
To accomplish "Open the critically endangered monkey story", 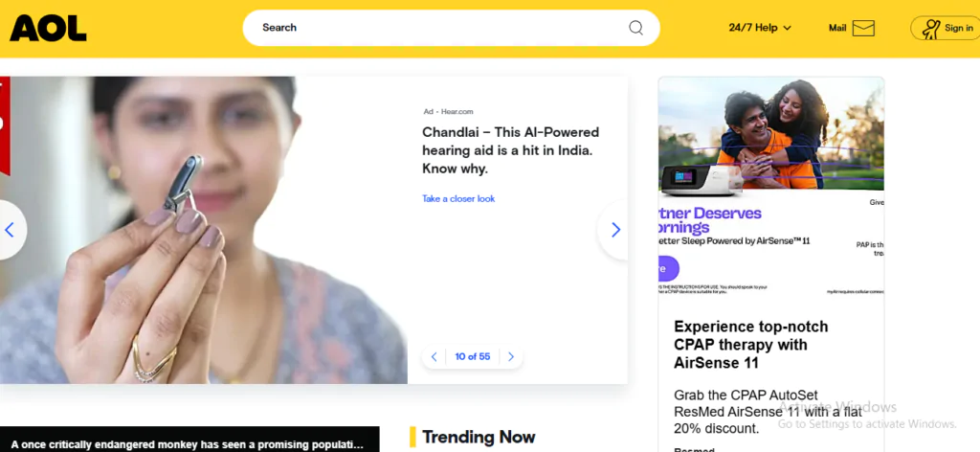I will 188,444.
